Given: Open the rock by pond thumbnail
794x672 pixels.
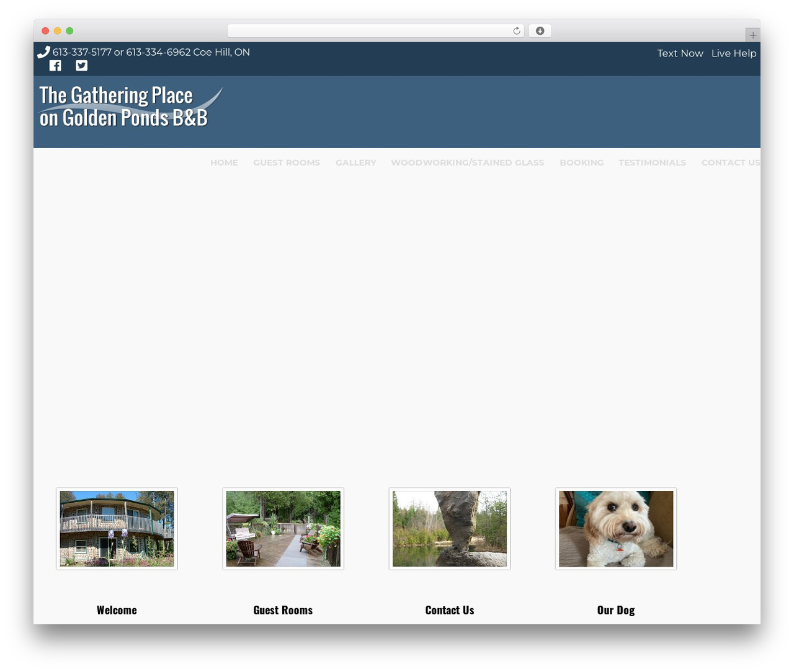Looking at the screenshot, I should tap(449, 529).
